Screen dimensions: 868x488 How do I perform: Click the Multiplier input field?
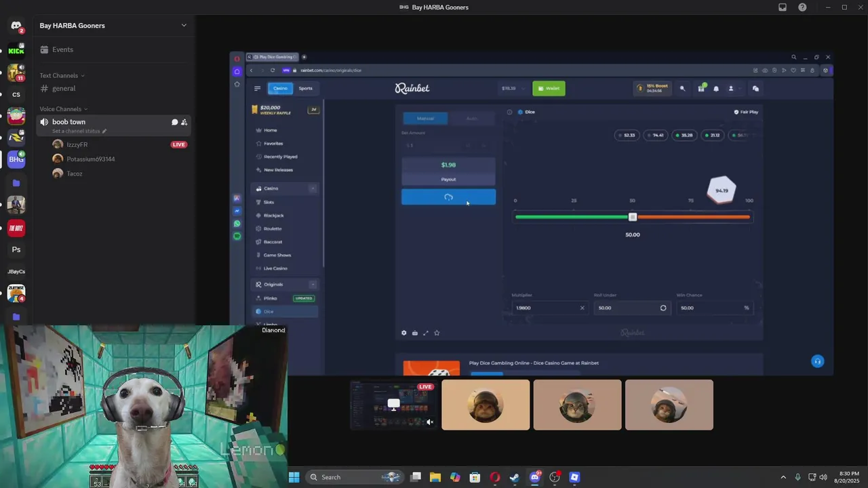click(549, 308)
